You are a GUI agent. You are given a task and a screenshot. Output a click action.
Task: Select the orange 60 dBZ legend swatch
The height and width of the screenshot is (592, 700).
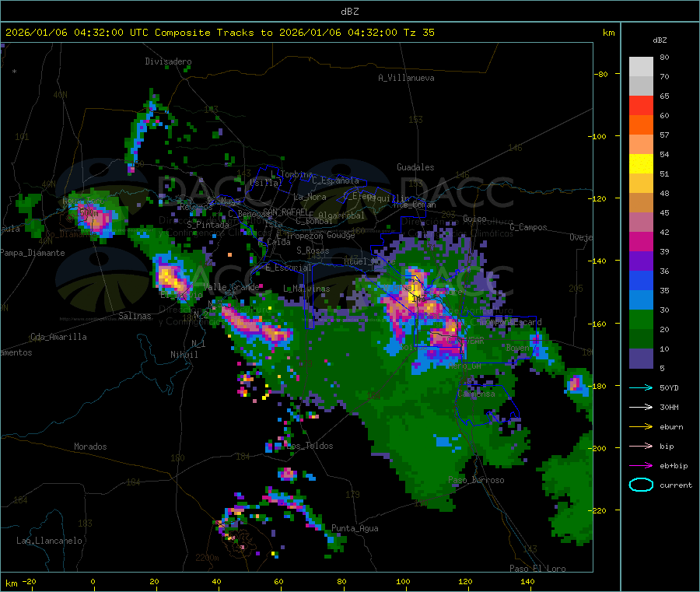[641, 125]
